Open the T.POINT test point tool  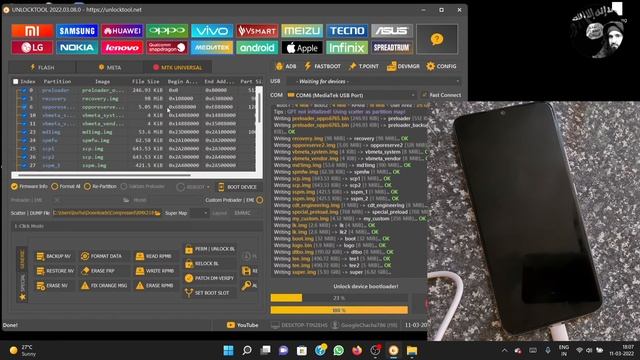click(x=363, y=66)
